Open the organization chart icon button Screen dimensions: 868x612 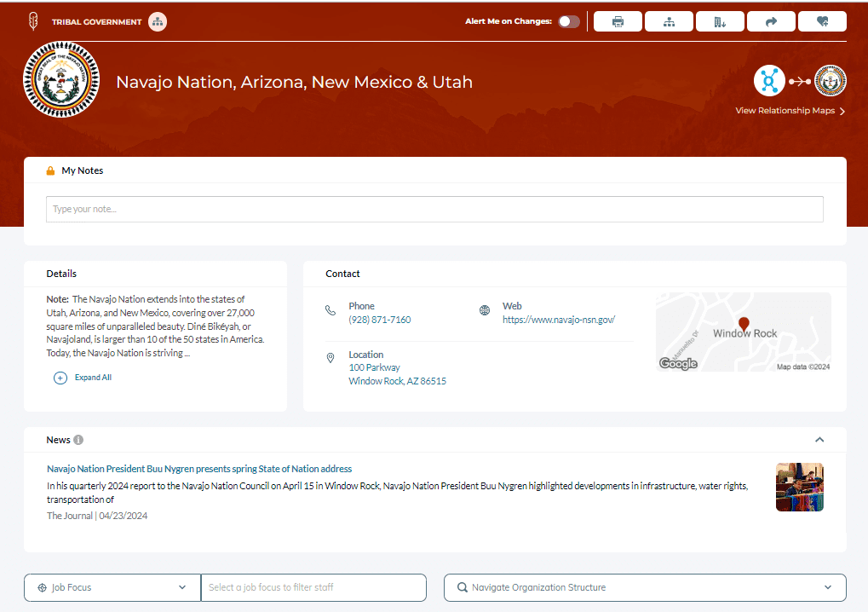(x=669, y=22)
